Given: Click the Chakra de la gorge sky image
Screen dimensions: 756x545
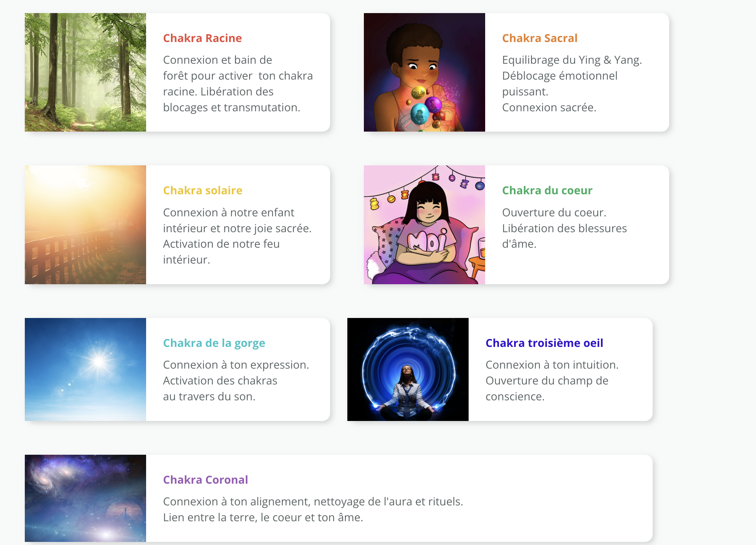Looking at the screenshot, I should 85,369.
